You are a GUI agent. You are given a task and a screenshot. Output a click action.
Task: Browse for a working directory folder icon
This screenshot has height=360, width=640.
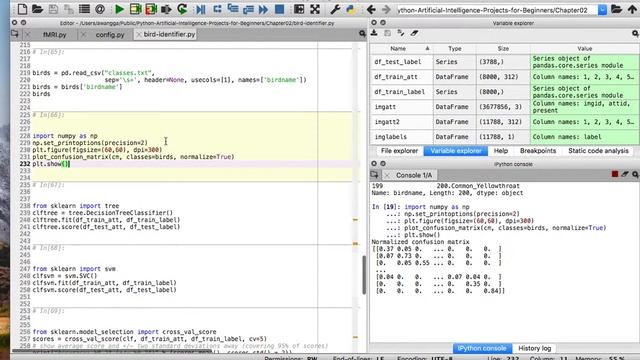pos(616,9)
